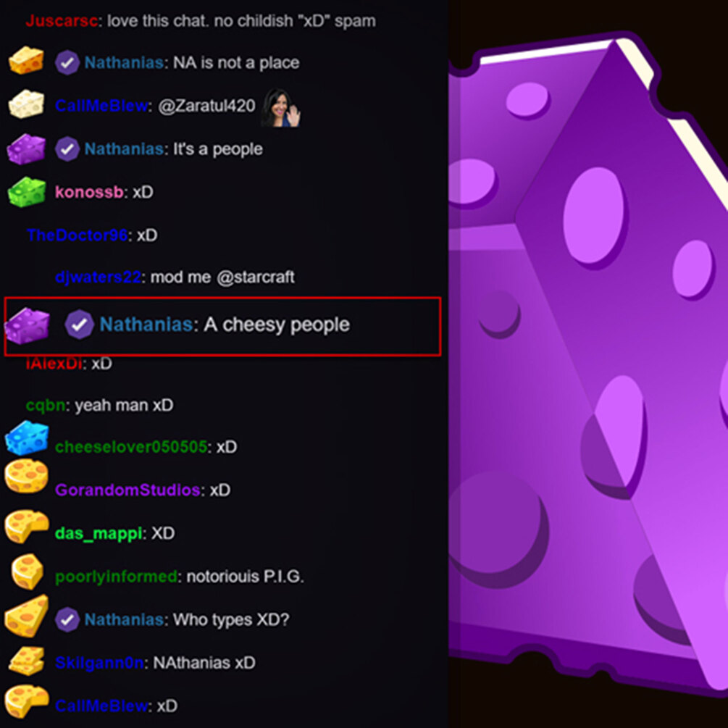Click the cheeselover050505 username

click(131, 447)
